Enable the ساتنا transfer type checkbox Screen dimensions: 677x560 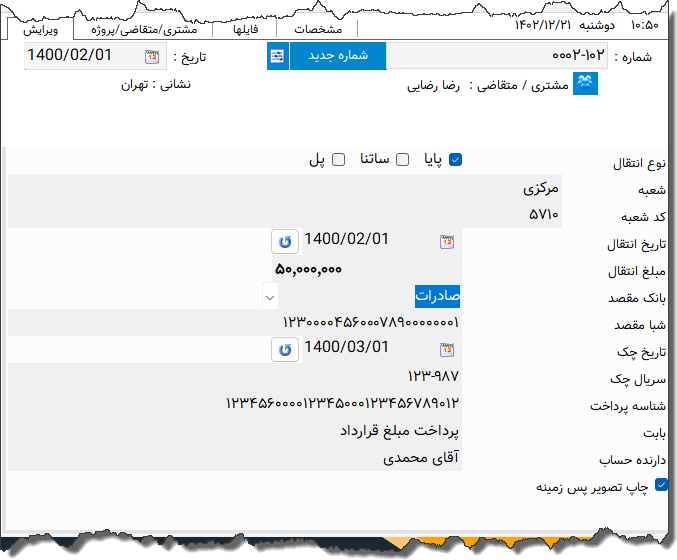pyautogui.click(x=402, y=160)
